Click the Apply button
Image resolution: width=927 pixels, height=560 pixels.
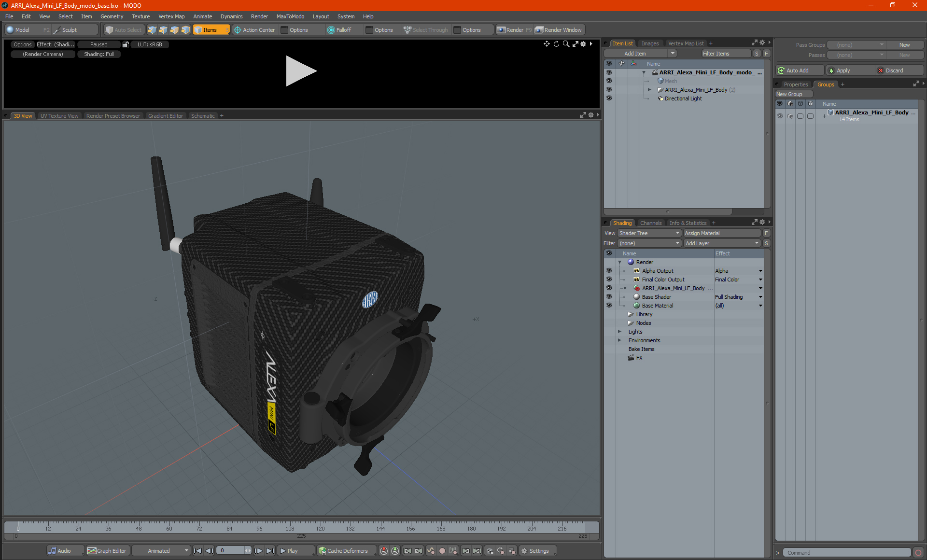pos(850,70)
